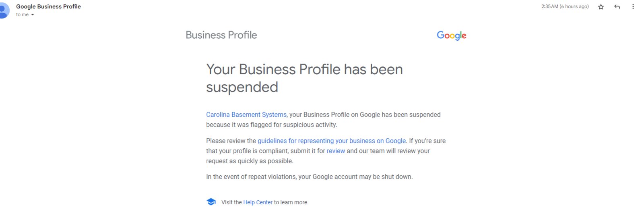
Task: Open the Carolina Basement Systems link
Action: (x=246, y=115)
